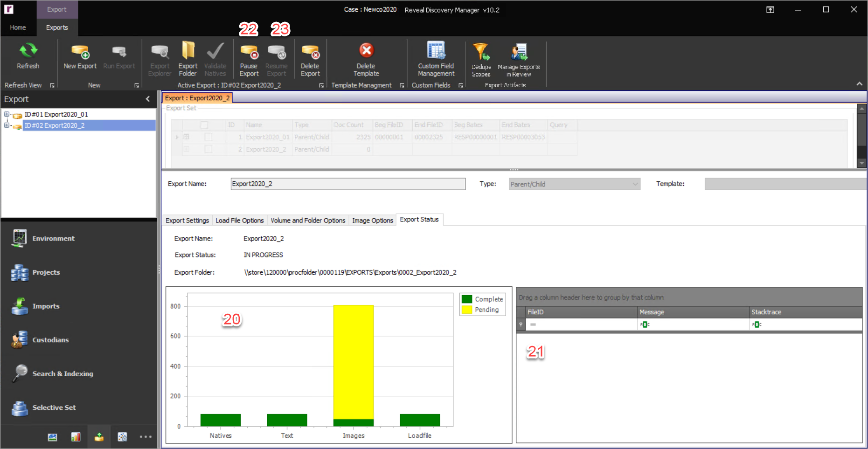Viewport: 868px width, 449px height.
Task: Click the yellow Images pending bar
Action: (354, 362)
